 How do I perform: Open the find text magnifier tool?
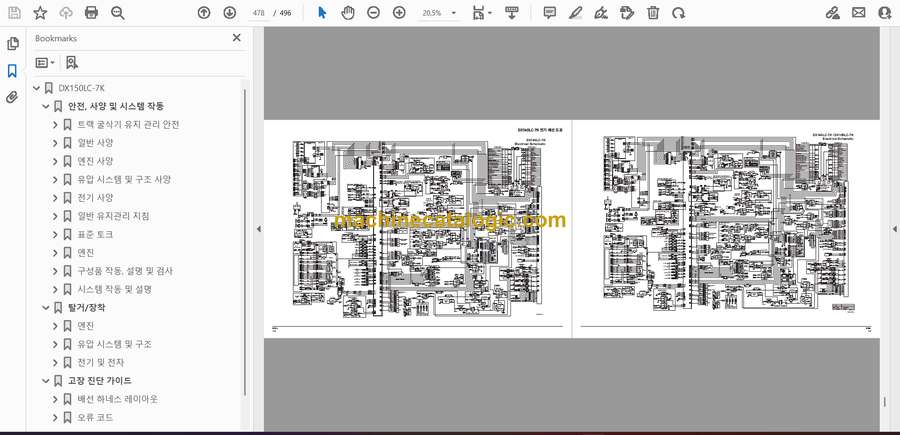coord(118,13)
